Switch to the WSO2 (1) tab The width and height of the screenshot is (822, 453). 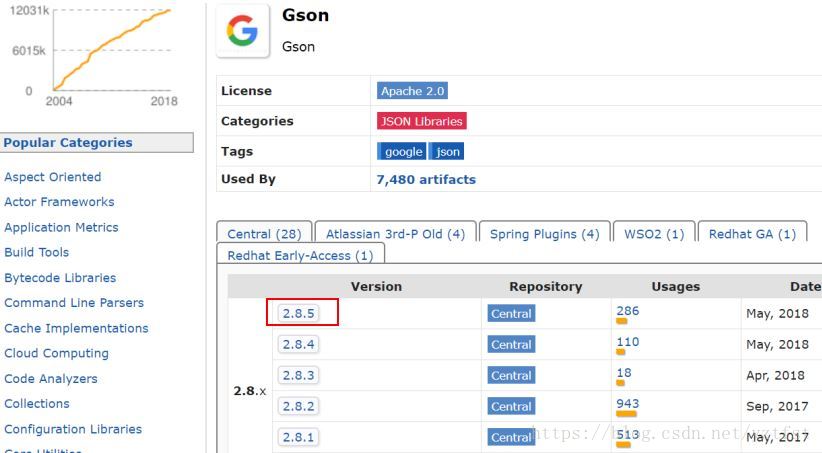pos(654,234)
